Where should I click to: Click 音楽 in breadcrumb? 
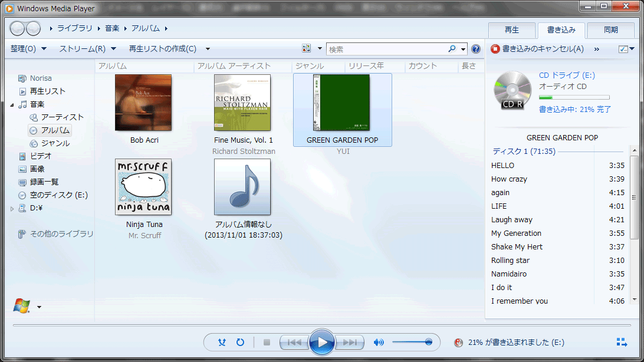tap(112, 28)
